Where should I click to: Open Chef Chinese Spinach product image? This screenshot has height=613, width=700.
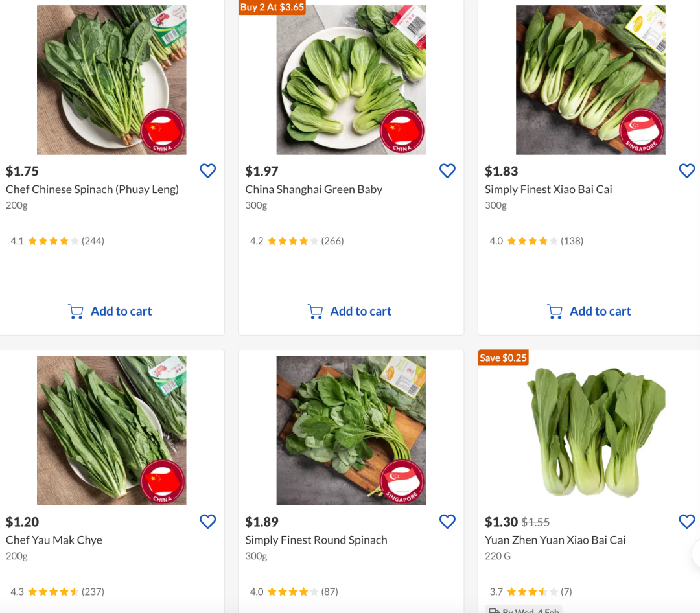point(111,80)
